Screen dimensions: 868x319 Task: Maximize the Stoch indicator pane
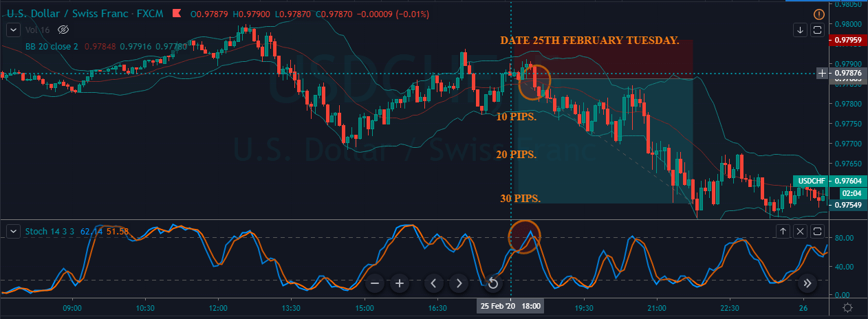pos(817,231)
